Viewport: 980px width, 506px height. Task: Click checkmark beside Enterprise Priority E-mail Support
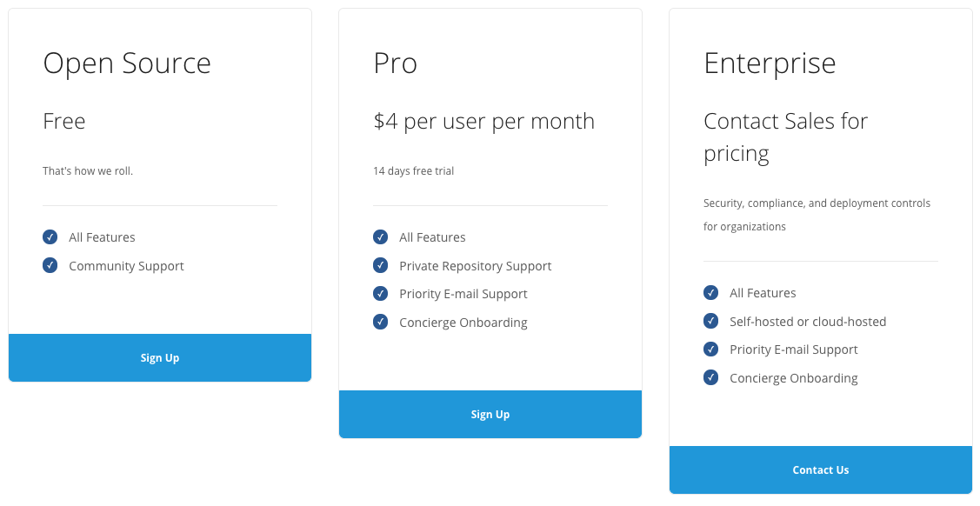[x=710, y=350]
